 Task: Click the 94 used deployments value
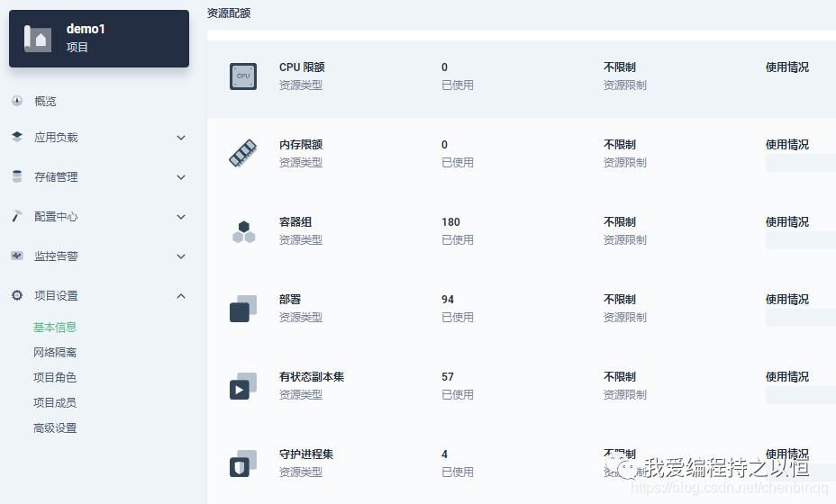(x=448, y=300)
